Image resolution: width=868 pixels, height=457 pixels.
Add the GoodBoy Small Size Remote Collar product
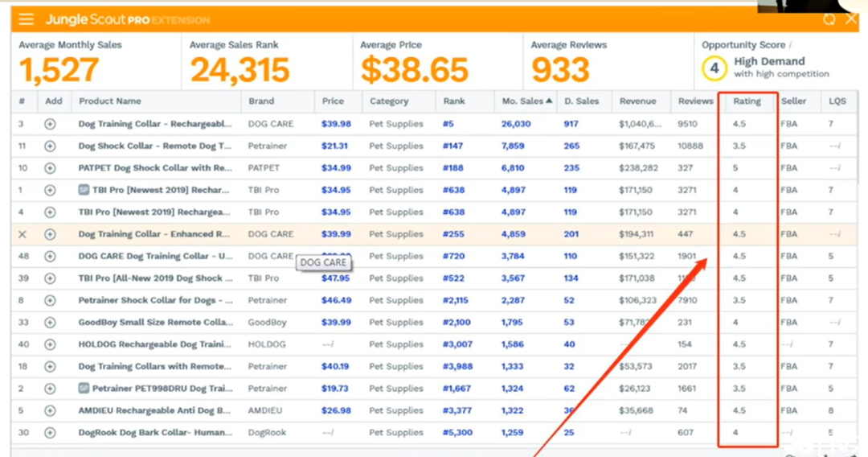50,323
